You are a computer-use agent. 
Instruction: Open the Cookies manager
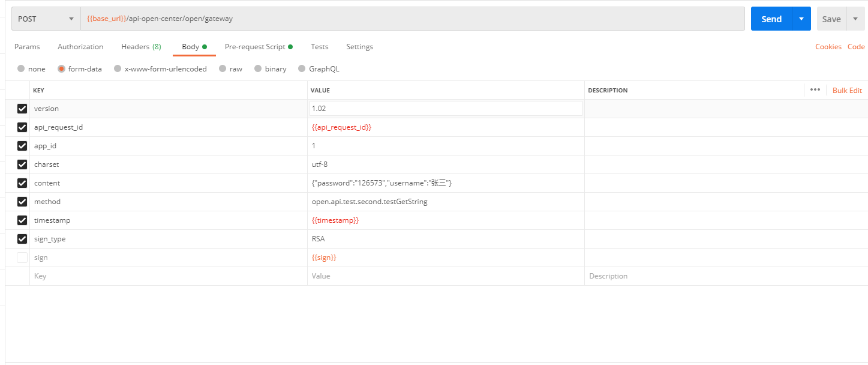click(828, 46)
